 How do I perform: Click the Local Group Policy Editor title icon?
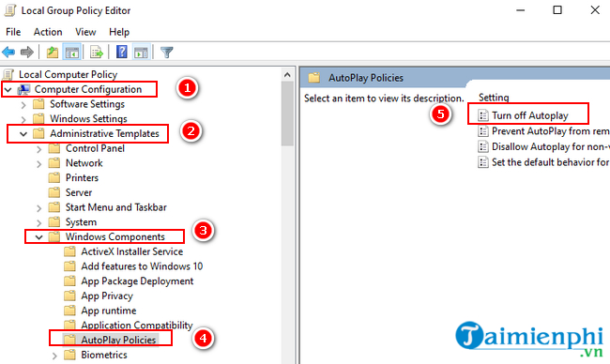tap(9, 10)
